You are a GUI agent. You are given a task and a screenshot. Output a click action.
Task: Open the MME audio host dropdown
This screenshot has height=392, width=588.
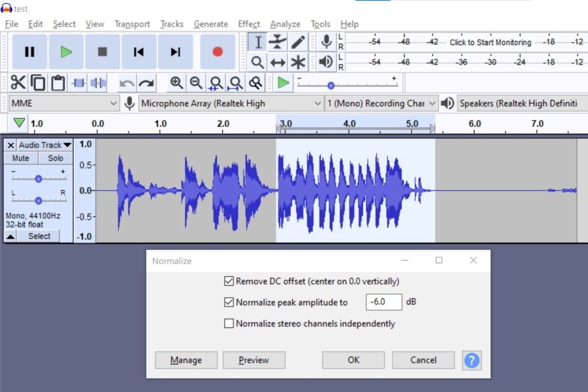64,103
